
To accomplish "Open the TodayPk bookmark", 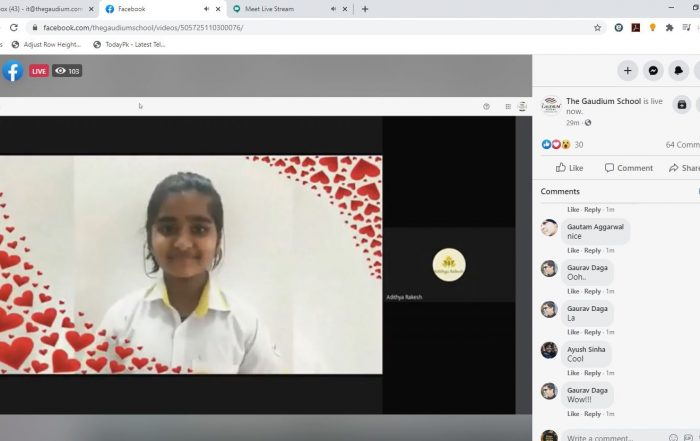I will click(129, 45).
